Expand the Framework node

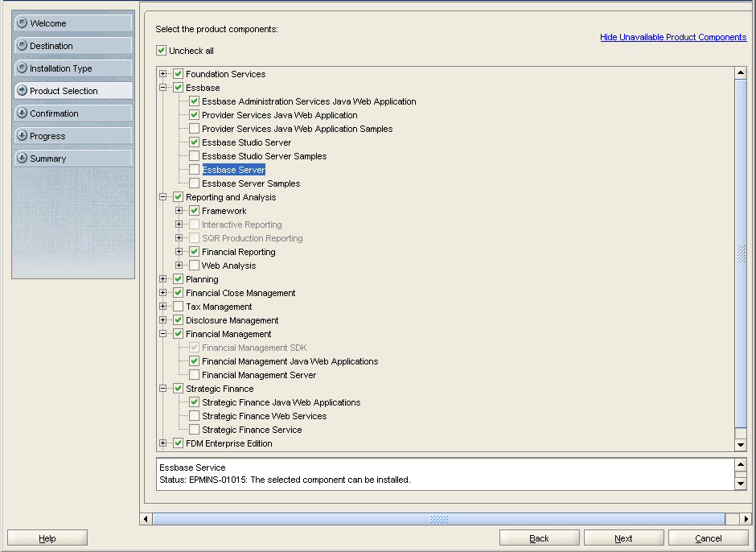pos(179,210)
